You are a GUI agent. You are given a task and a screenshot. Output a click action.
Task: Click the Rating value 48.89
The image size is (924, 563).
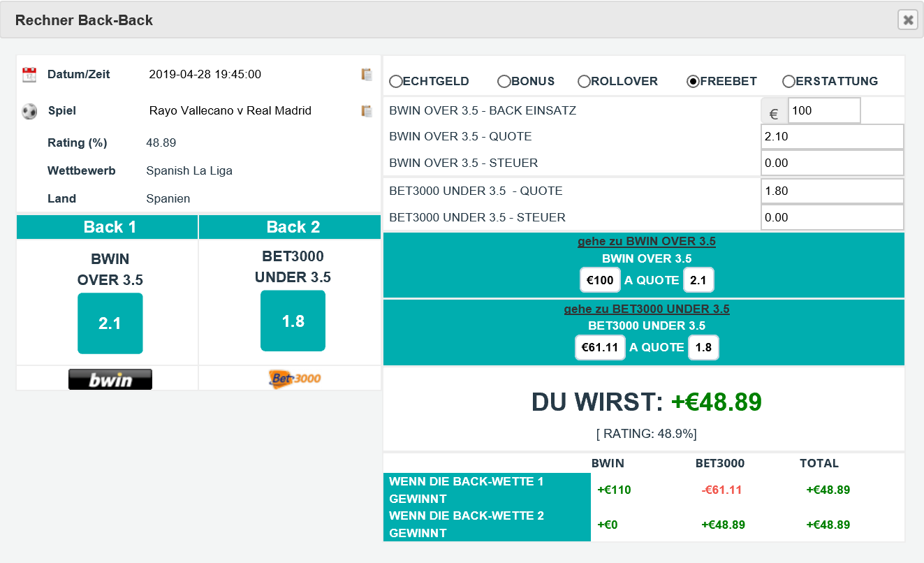(x=161, y=142)
